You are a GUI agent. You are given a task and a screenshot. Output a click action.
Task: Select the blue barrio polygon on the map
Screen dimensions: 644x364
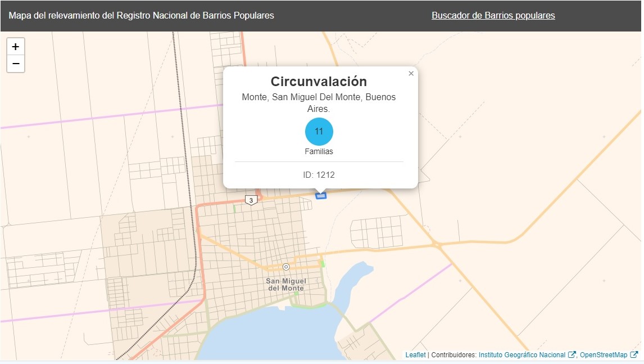(x=321, y=196)
